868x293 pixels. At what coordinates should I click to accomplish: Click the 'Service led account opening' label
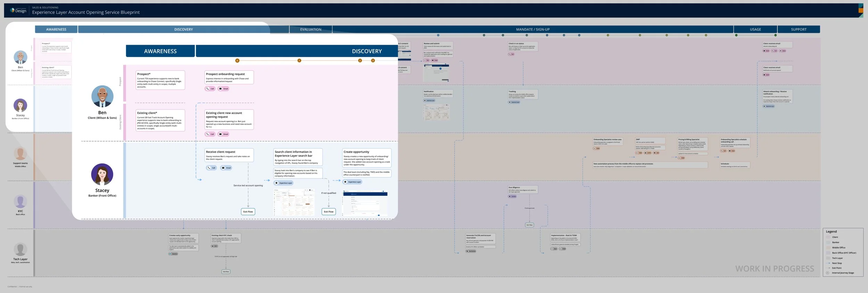248,186
